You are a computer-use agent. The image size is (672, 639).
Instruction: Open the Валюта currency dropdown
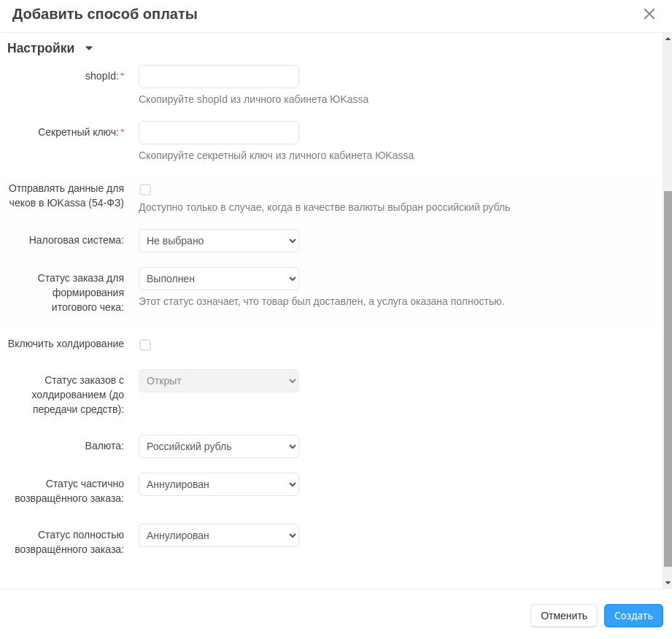coord(219,446)
